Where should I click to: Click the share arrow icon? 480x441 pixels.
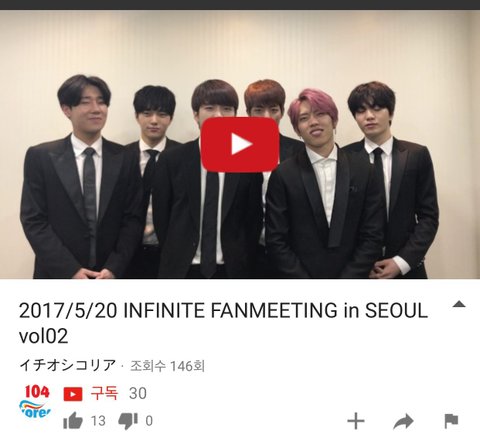pyautogui.click(x=403, y=421)
